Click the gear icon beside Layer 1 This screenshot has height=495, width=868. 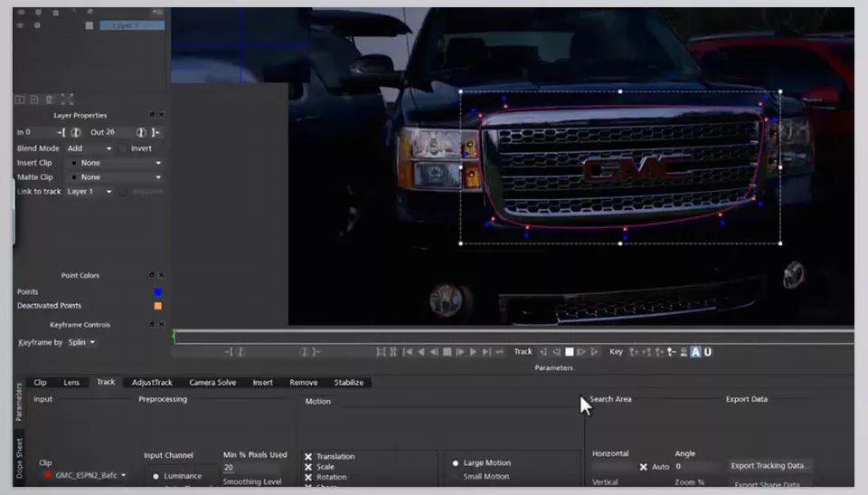point(37,25)
